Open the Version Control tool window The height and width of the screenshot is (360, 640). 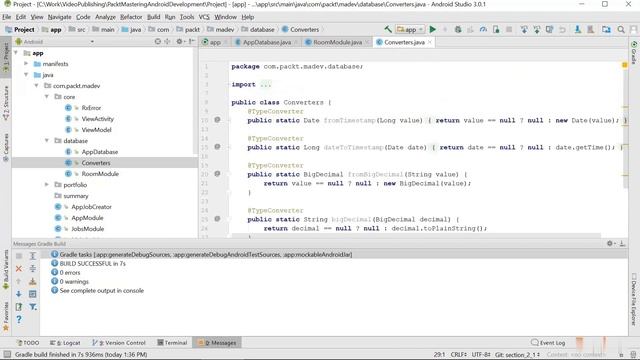tap(119, 342)
